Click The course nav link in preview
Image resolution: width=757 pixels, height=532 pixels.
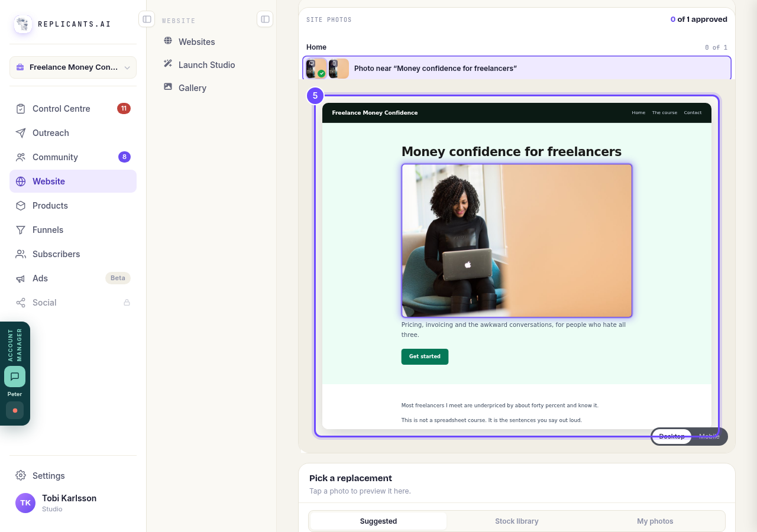[665, 113]
